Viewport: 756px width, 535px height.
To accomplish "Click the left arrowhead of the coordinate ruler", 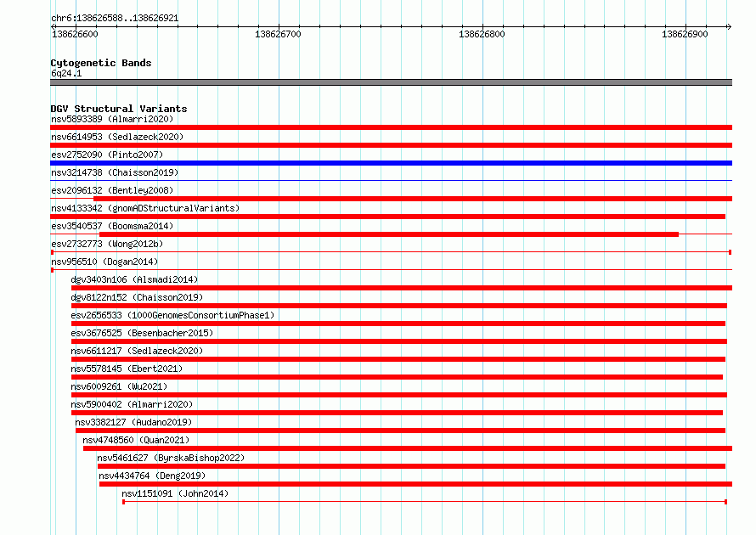I will click(x=54, y=26).
